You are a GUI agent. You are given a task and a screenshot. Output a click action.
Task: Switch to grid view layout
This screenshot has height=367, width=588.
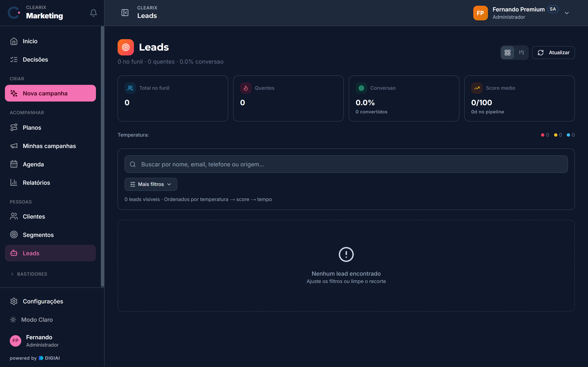[508, 52]
